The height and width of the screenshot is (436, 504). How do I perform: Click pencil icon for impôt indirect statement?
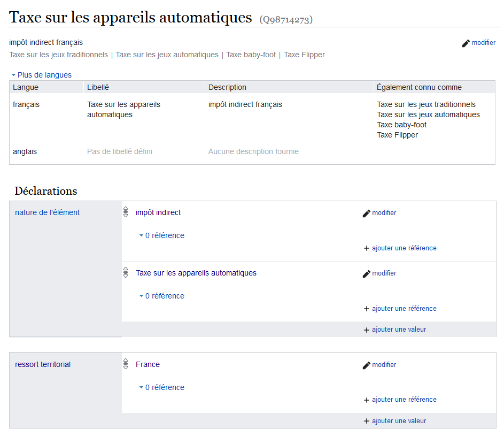367,213
